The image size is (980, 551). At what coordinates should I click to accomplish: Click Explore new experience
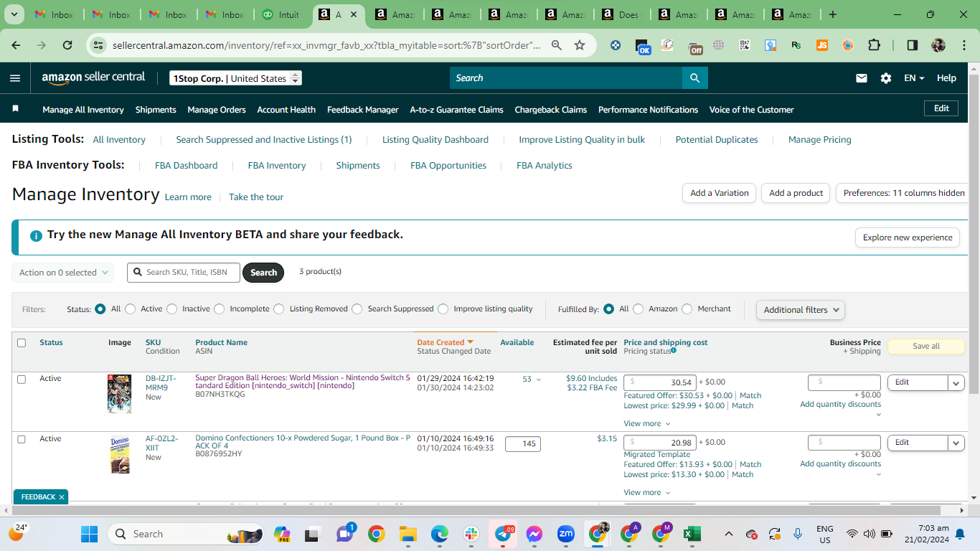click(x=908, y=237)
